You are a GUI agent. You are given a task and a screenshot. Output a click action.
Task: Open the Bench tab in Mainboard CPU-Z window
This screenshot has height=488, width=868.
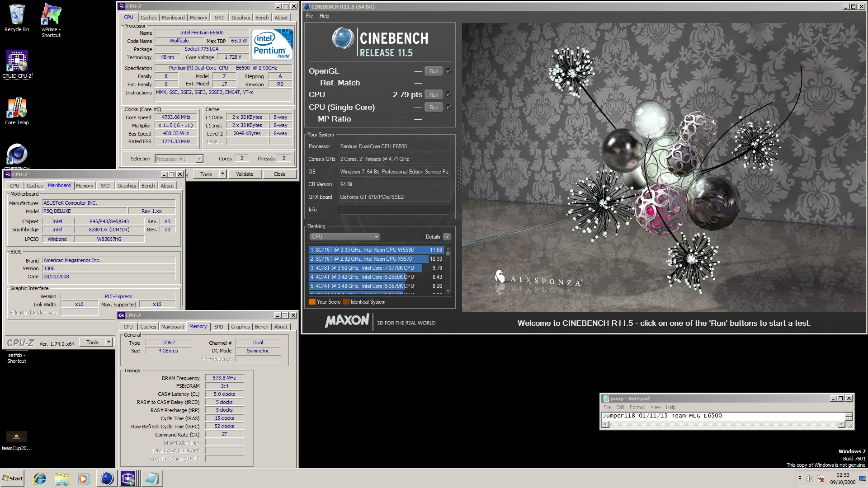[148, 186]
